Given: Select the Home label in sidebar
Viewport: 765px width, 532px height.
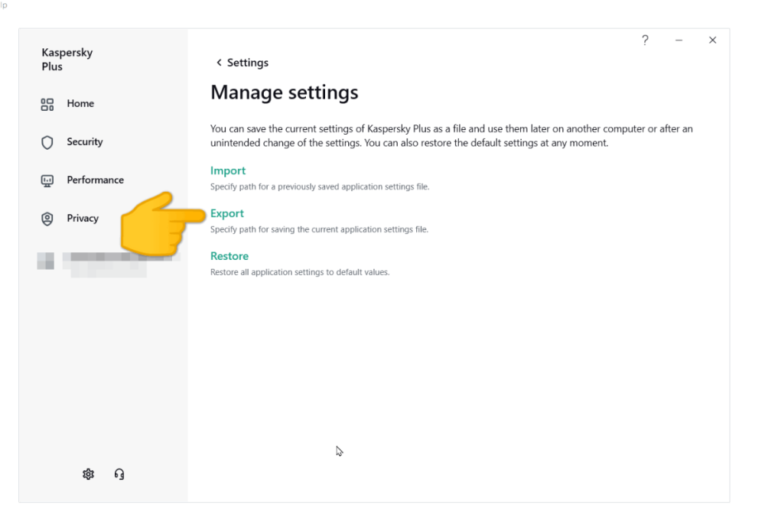Looking at the screenshot, I should [80, 104].
